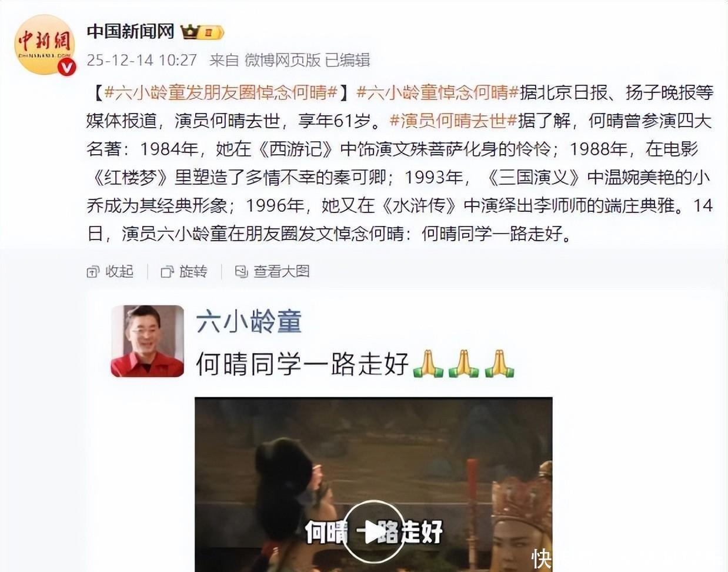Click the 收起 text to collapse

pos(119,272)
